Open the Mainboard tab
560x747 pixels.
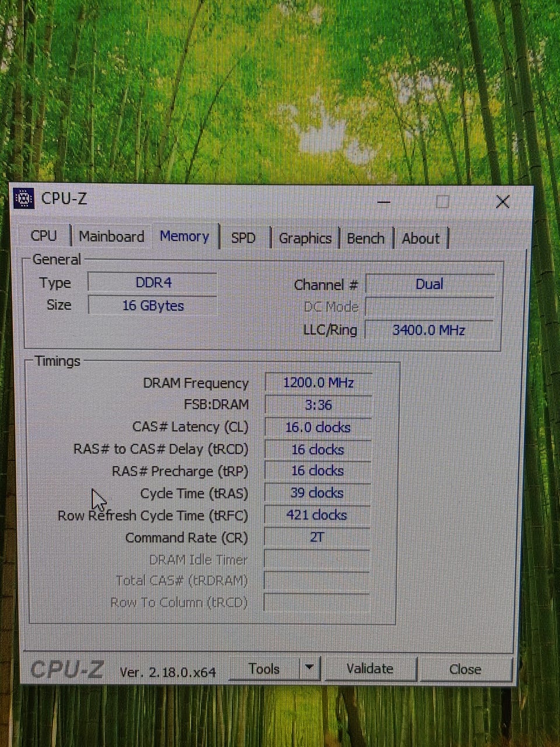pos(111,236)
